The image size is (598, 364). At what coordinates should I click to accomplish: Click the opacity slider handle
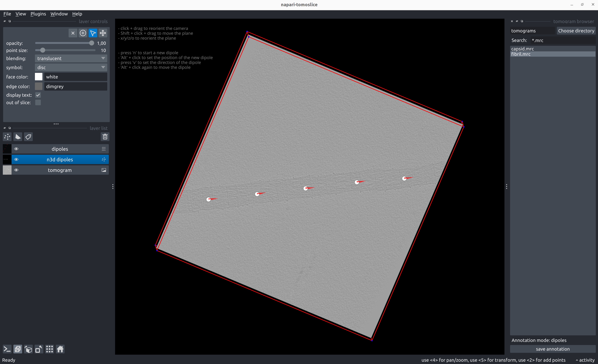[x=92, y=43]
